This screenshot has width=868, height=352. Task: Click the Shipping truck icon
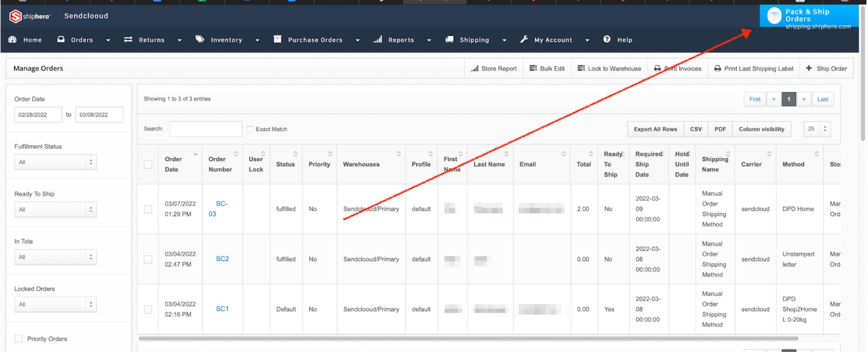pyautogui.click(x=449, y=39)
